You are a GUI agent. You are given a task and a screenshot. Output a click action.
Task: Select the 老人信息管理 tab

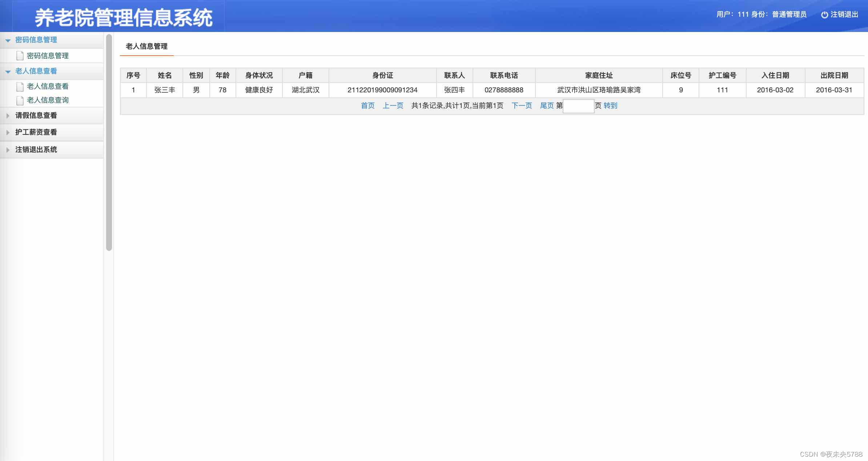click(147, 47)
